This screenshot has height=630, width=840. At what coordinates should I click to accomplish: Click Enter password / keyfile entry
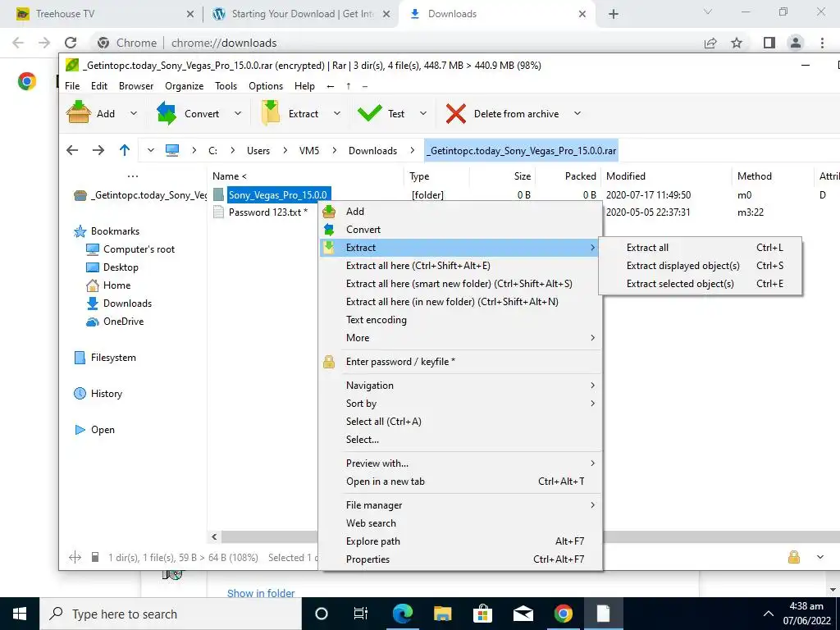point(460,362)
